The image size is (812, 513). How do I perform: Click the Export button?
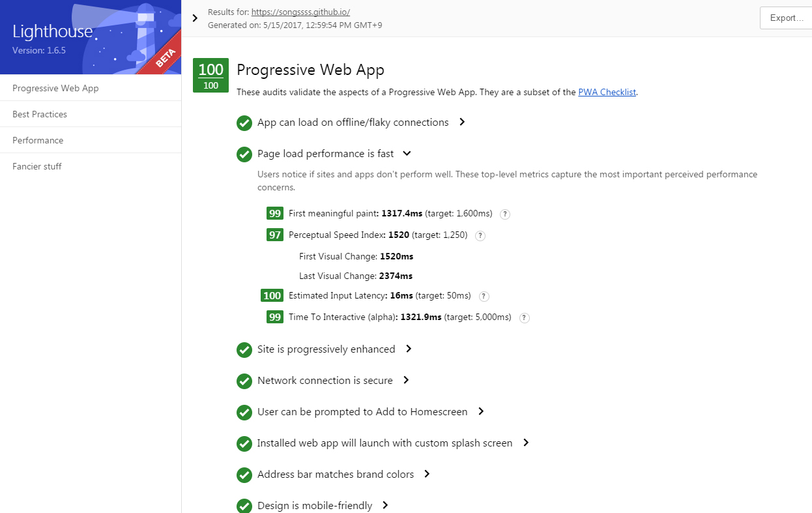point(786,18)
